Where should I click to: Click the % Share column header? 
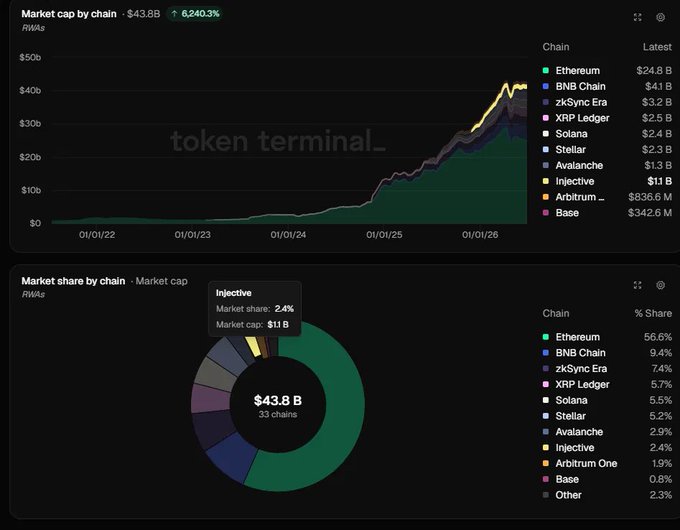tap(653, 313)
